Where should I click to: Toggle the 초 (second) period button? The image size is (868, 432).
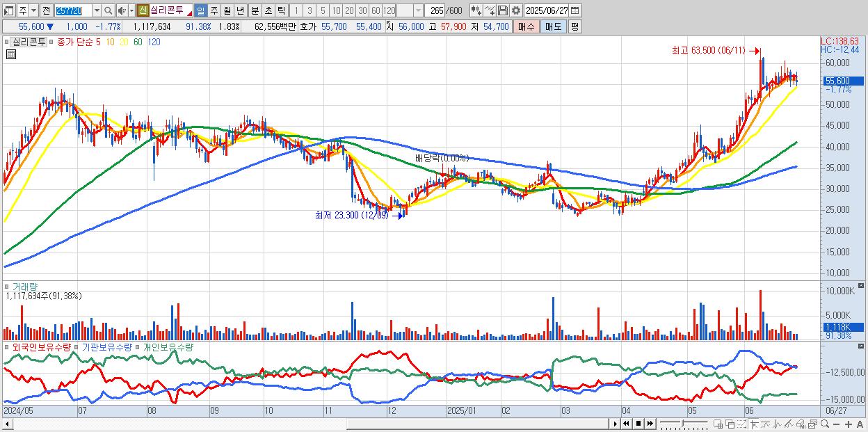tap(268, 10)
